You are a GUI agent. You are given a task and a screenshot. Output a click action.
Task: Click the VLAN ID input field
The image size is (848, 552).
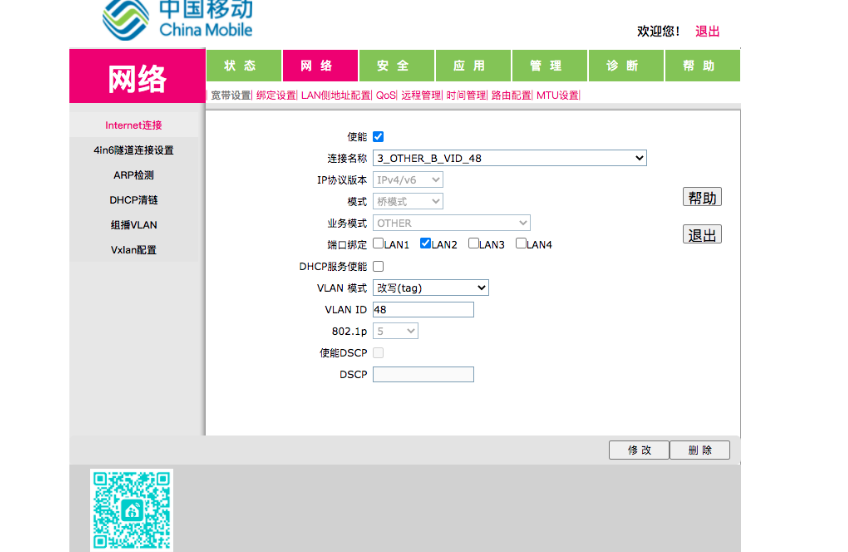(x=423, y=309)
